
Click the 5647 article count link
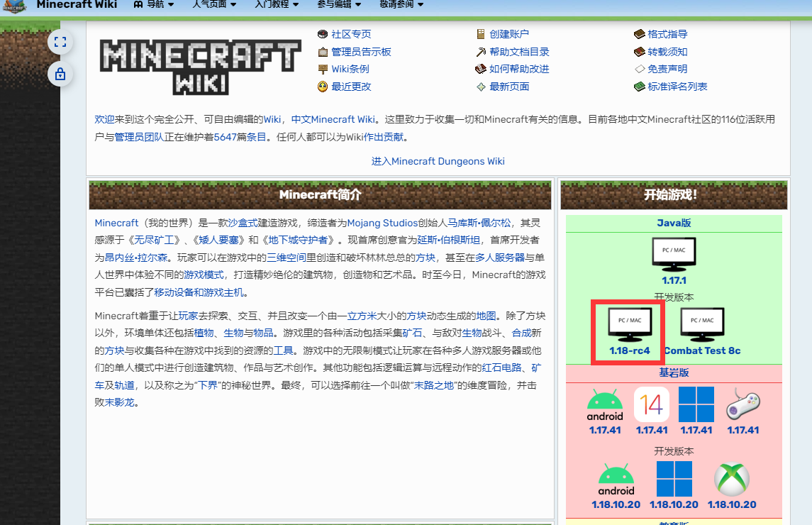(226, 137)
